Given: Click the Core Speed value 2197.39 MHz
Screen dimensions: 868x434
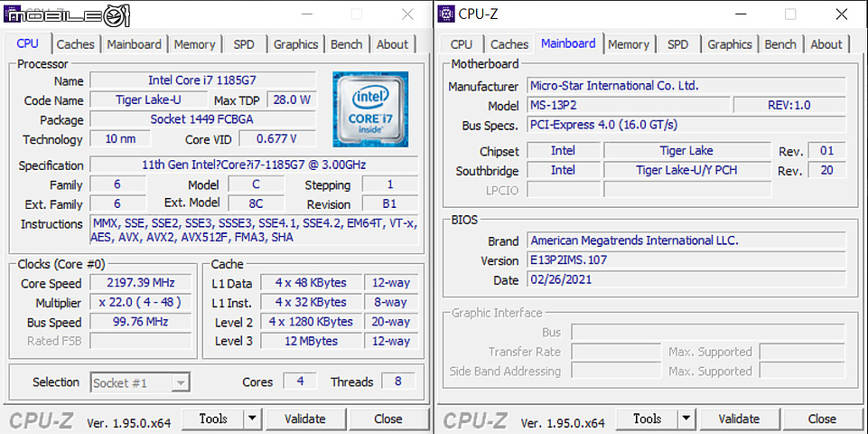Looking at the screenshot, I should tap(141, 283).
